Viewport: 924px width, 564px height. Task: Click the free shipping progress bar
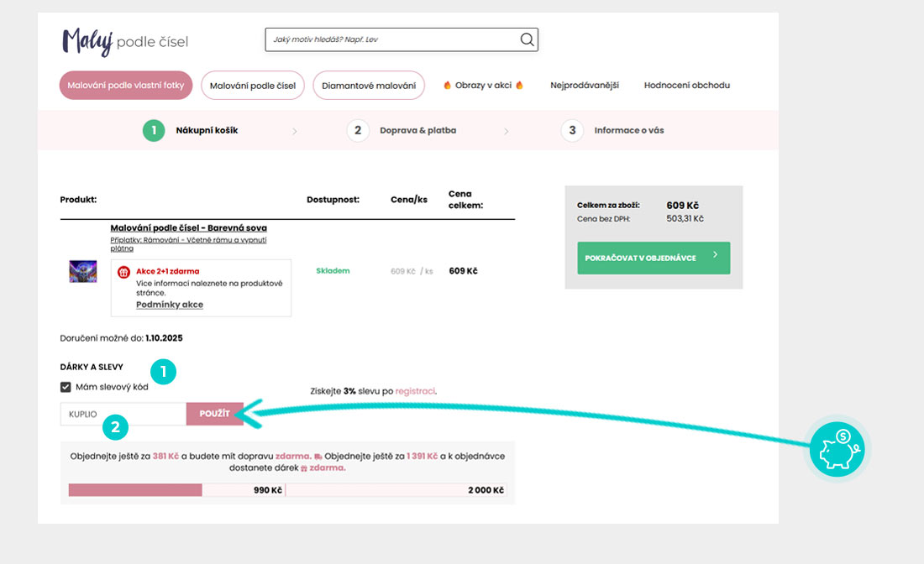pyautogui.click(x=176, y=490)
